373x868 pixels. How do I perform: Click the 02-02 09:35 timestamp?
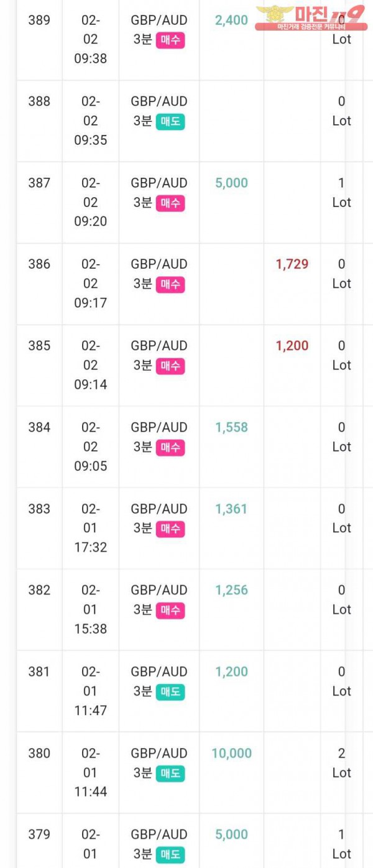pos(90,121)
